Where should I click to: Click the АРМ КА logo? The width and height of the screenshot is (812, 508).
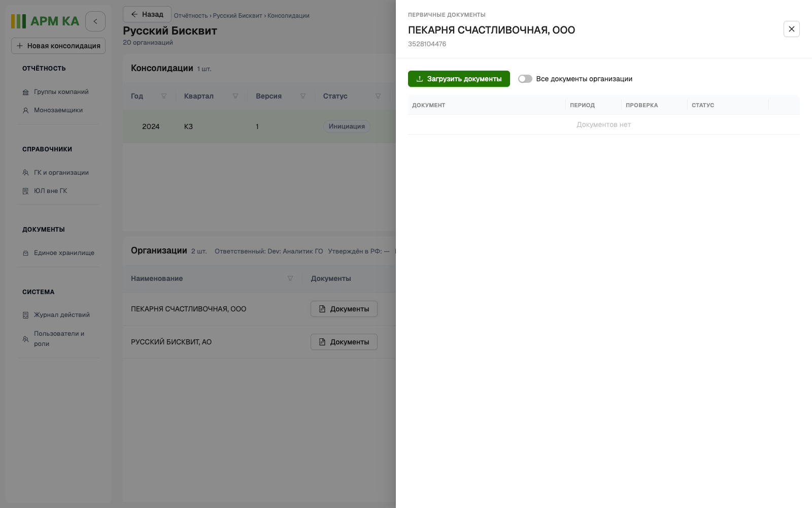(45, 21)
